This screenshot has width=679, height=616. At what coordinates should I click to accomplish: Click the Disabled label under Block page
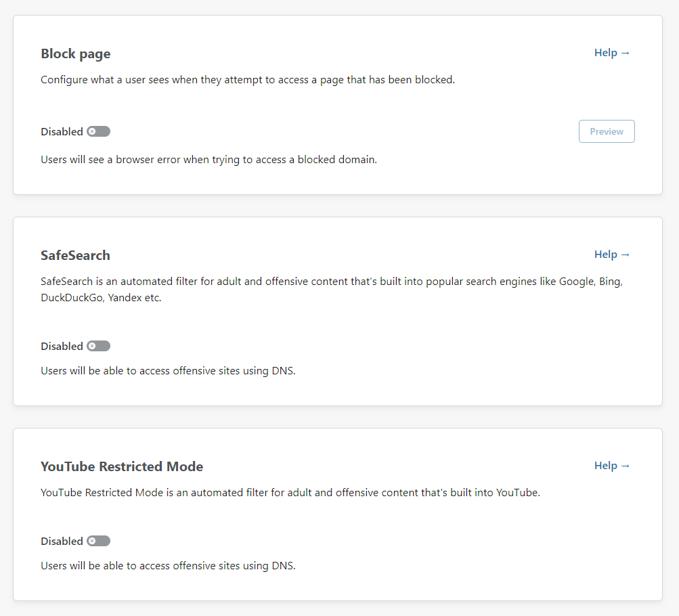click(x=62, y=132)
